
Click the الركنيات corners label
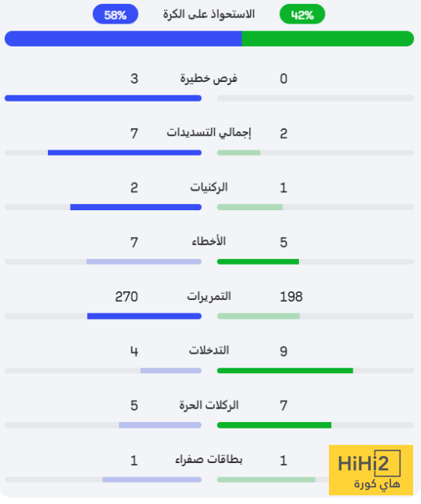pyautogui.click(x=209, y=187)
